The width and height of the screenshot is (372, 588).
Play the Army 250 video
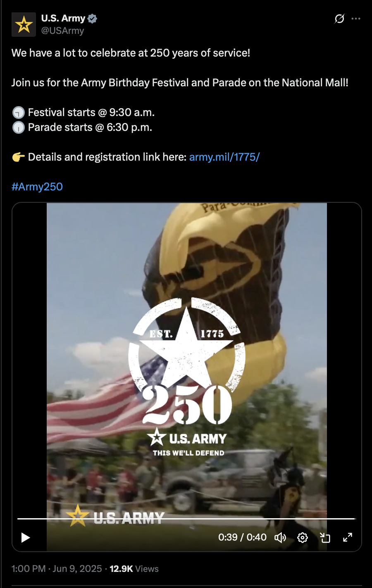pos(26,537)
